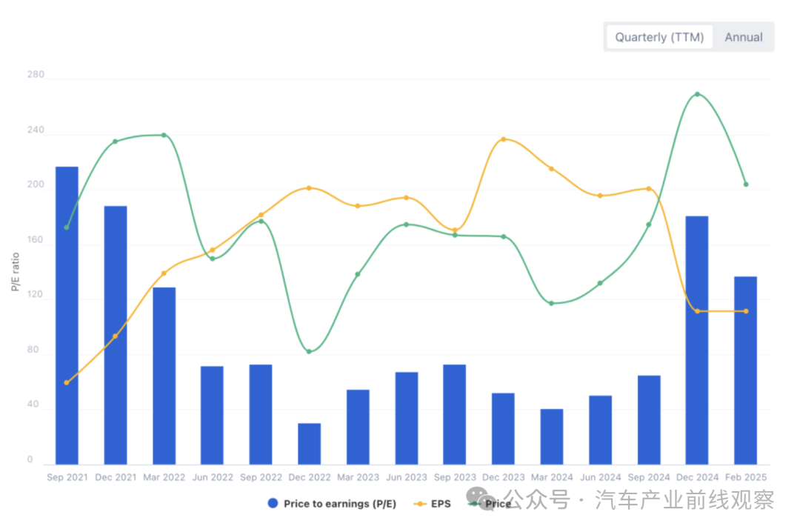Click the blue P/E legend circle
The height and width of the screenshot is (532, 800).
(x=273, y=504)
